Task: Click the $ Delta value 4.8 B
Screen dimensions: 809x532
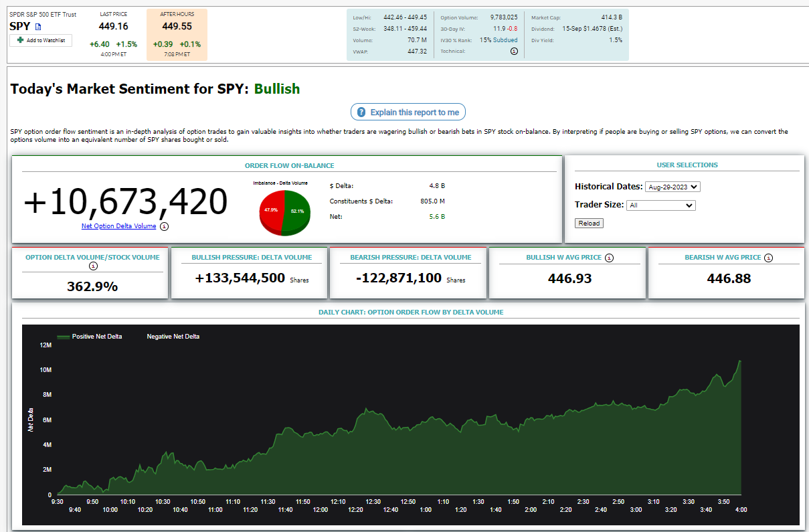Action: click(437, 185)
